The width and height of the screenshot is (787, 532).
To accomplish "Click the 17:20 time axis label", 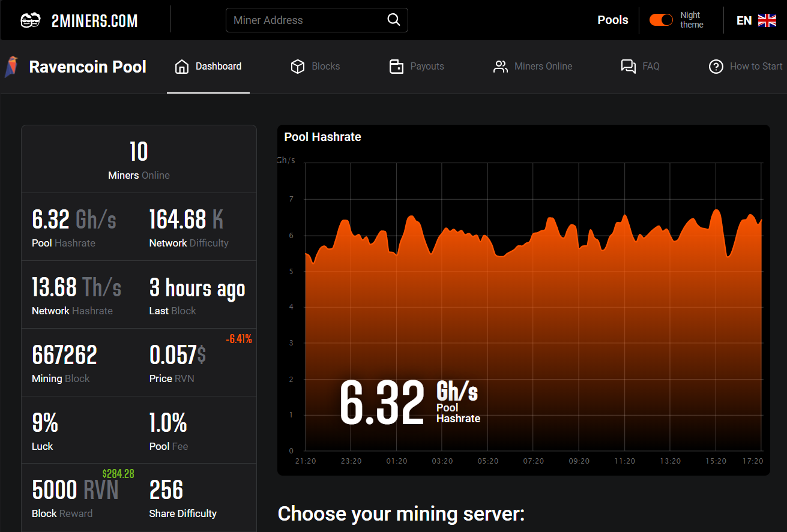I will 753,461.
